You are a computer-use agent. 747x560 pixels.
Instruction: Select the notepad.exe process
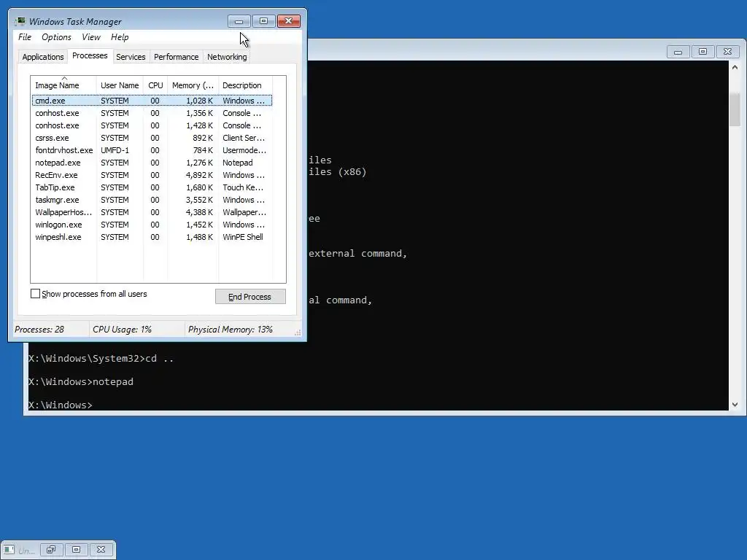152,163
